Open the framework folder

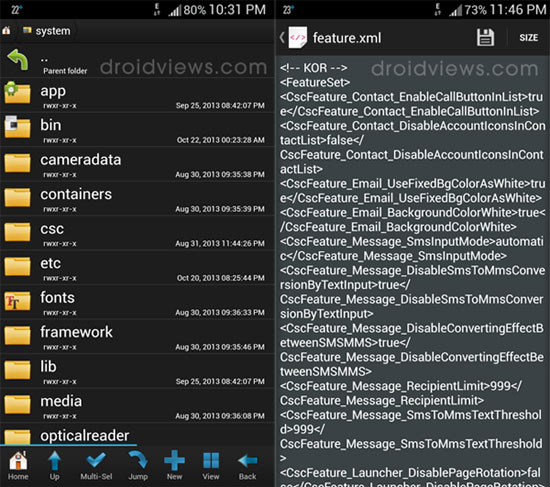pyautogui.click(x=137, y=336)
